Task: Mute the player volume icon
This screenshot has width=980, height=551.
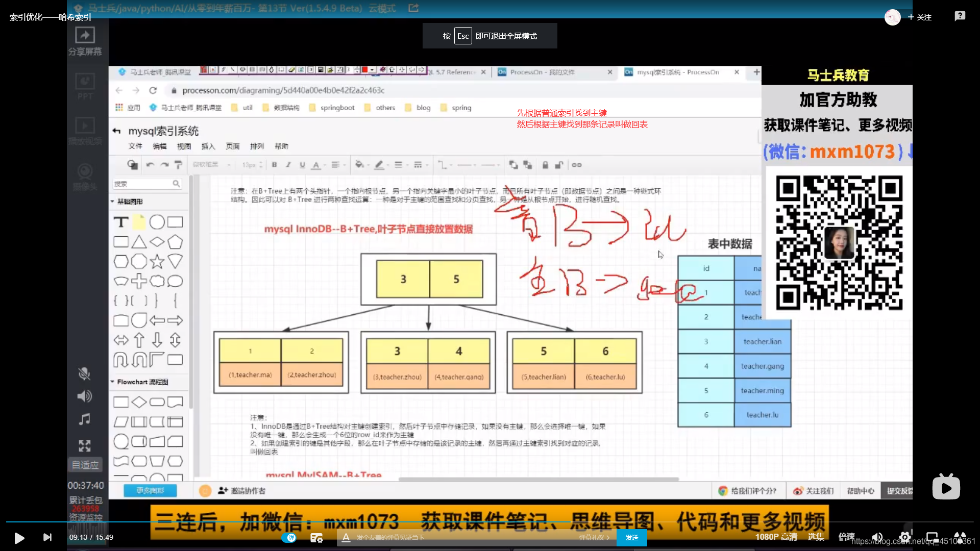Action: click(877, 537)
